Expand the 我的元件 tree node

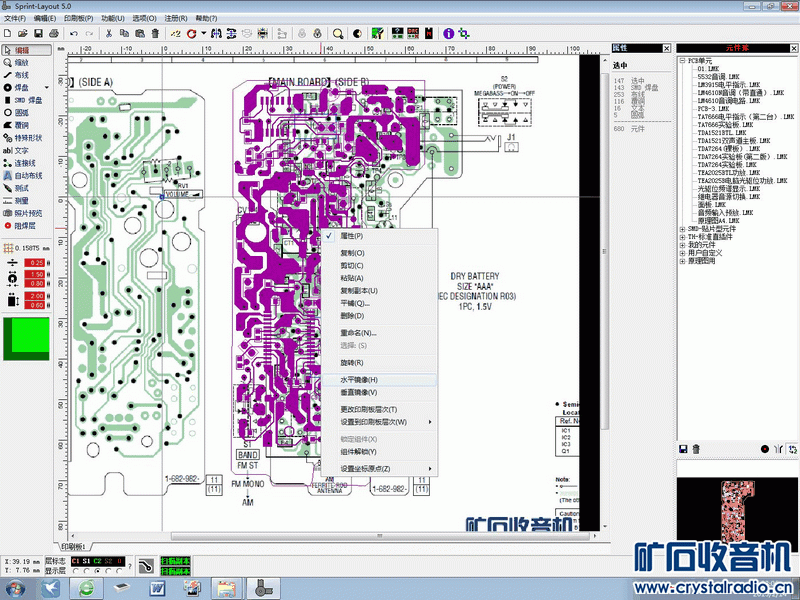pos(682,245)
